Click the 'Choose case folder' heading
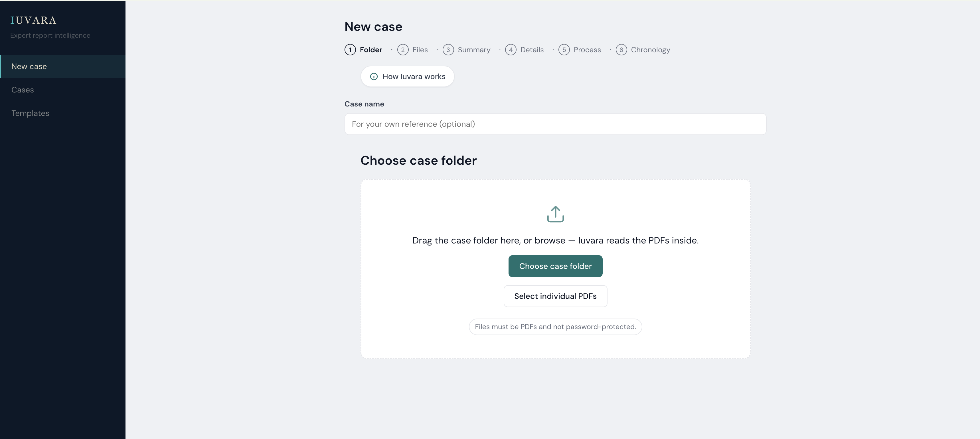Viewport: 980px width, 439px height. (418, 161)
